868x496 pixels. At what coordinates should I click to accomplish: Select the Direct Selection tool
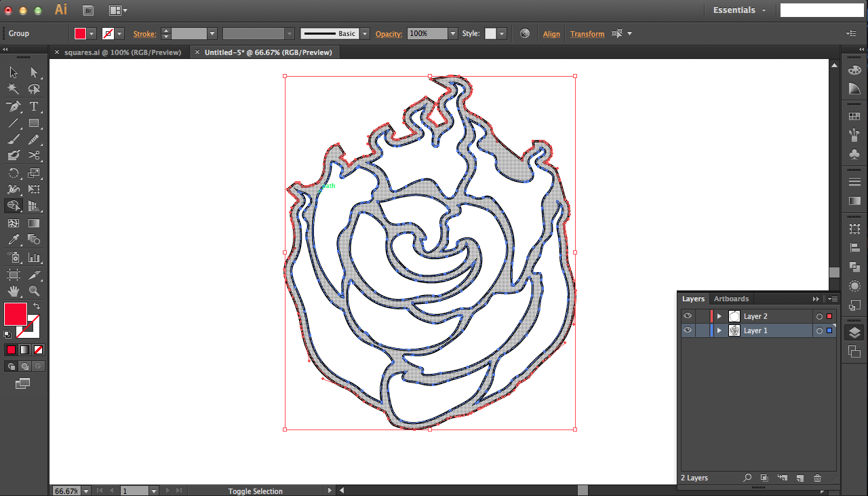(34, 73)
